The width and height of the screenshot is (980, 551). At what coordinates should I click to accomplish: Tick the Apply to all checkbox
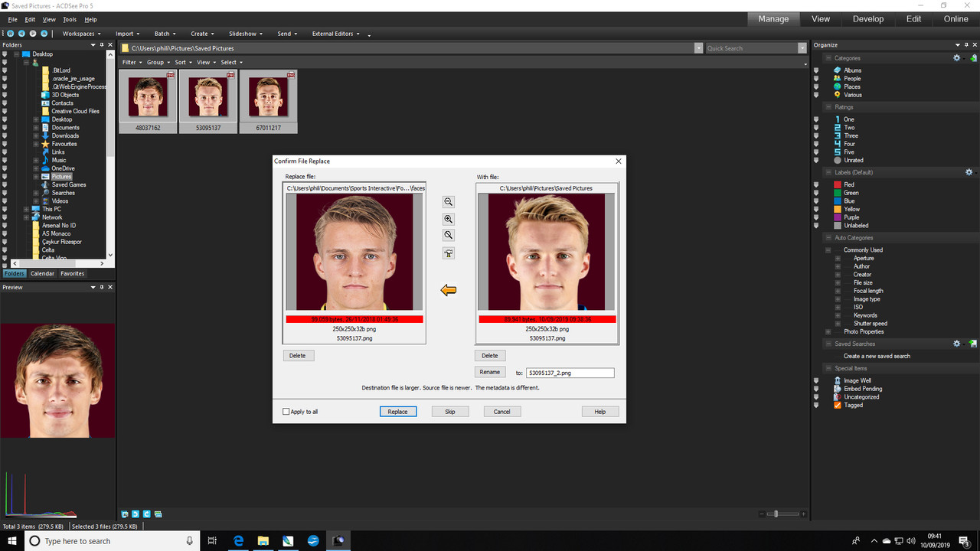coord(286,412)
